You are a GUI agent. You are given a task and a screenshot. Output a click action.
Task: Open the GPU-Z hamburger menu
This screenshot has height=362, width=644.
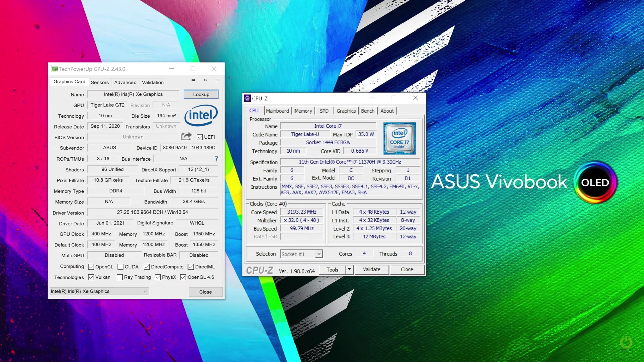click(x=217, y=80)
